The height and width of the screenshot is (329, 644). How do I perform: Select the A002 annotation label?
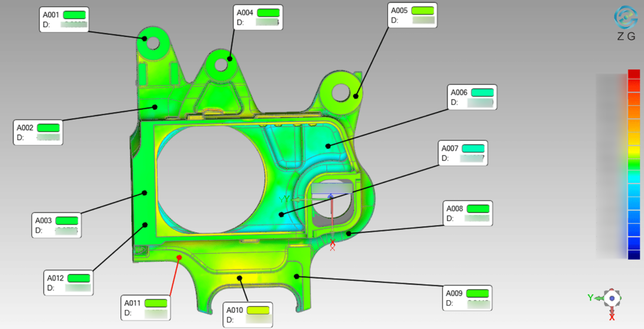tap(38, 132)
